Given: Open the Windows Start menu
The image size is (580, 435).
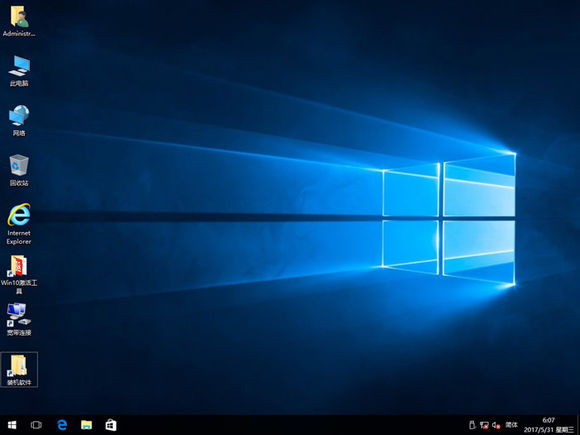Looking at the screenshot, I should tap(12, 425).
